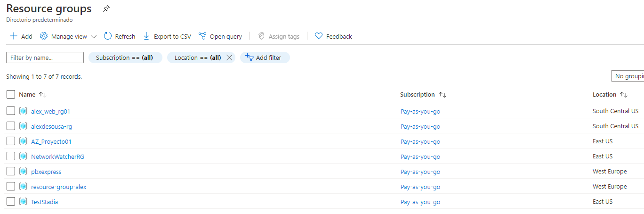Click the Subscription == (all) filter pill

coord(125,58)
